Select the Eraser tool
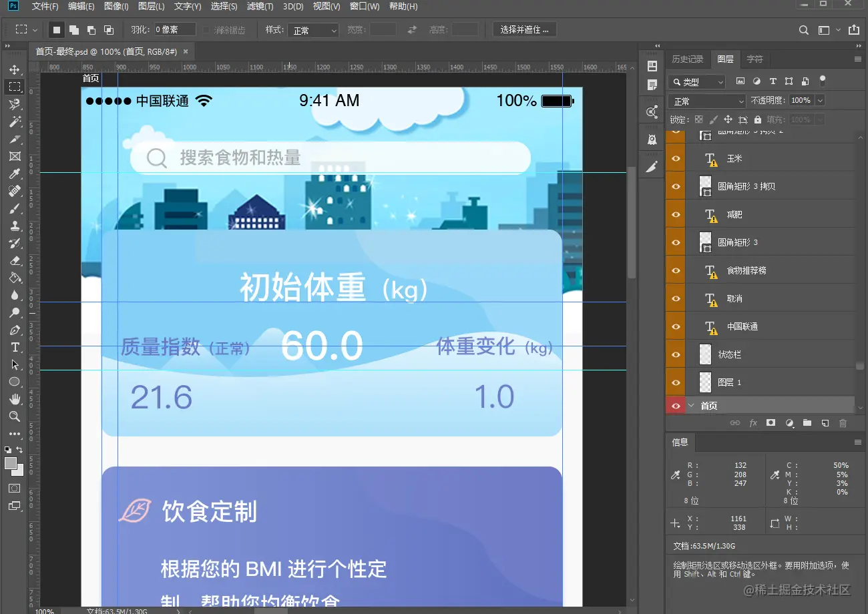This screenshot has height=614, width=868. [15, 261]
